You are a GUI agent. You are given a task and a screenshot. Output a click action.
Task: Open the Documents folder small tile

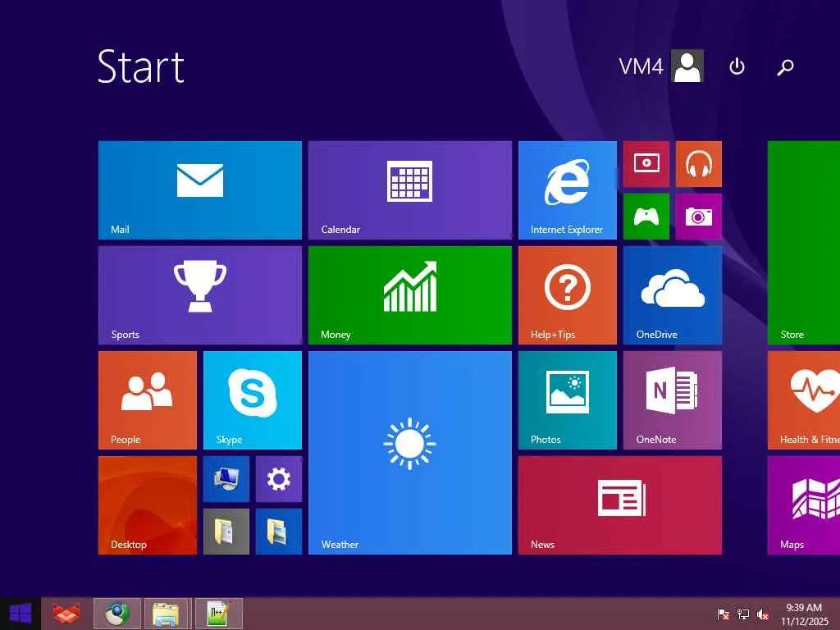[x=226, y=532]
